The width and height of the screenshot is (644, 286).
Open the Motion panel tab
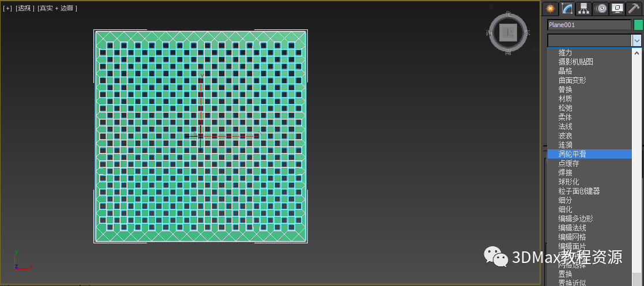pos(600,9)
